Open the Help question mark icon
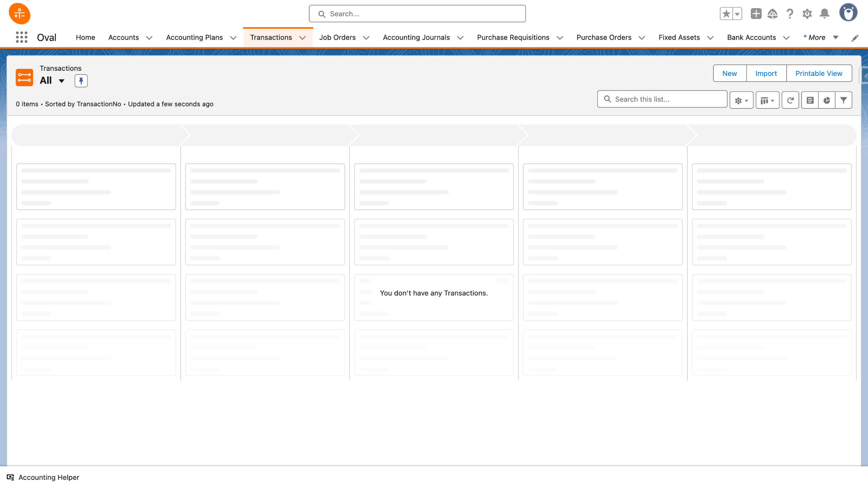Viewport: 868px width, 488px height. point(790,14)
